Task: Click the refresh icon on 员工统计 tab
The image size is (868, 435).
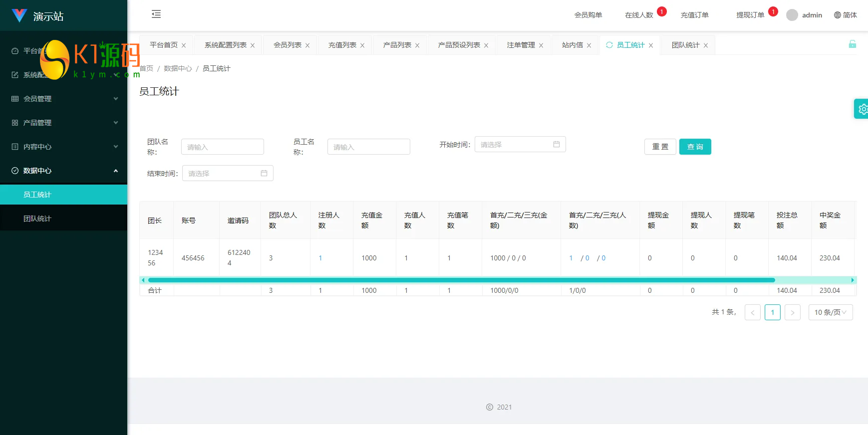Action: (609, 45)
